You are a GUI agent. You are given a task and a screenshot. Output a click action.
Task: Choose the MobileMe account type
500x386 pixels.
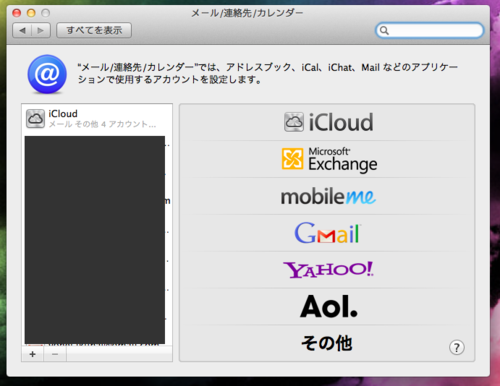pos(328,196)
